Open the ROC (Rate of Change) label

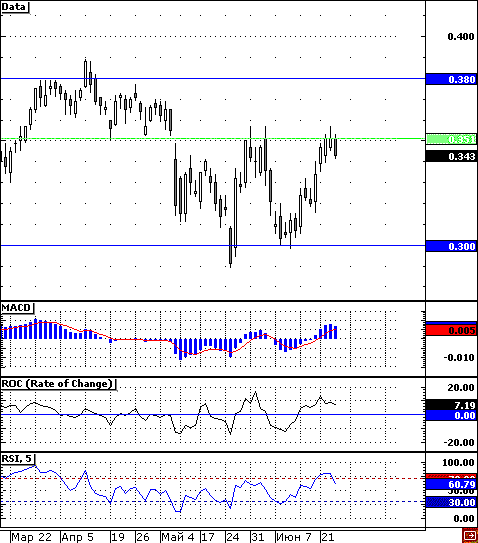tap(59, 384)
